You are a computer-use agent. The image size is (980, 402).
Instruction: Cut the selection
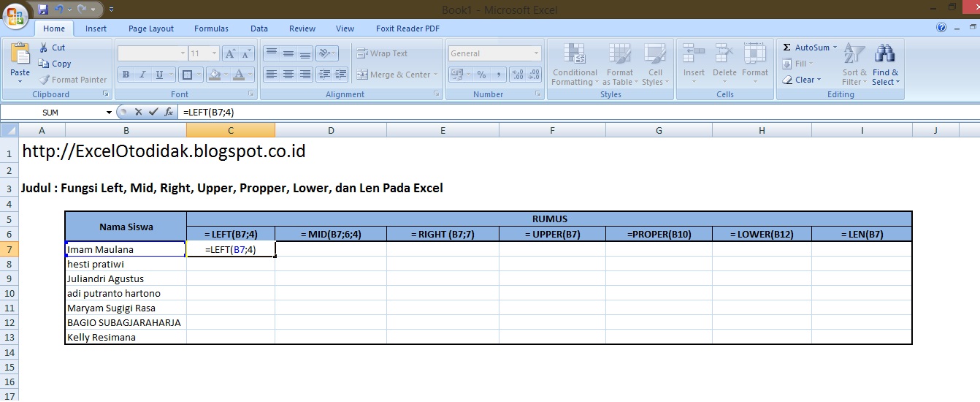pyautogui.click(x=52, y=48)
